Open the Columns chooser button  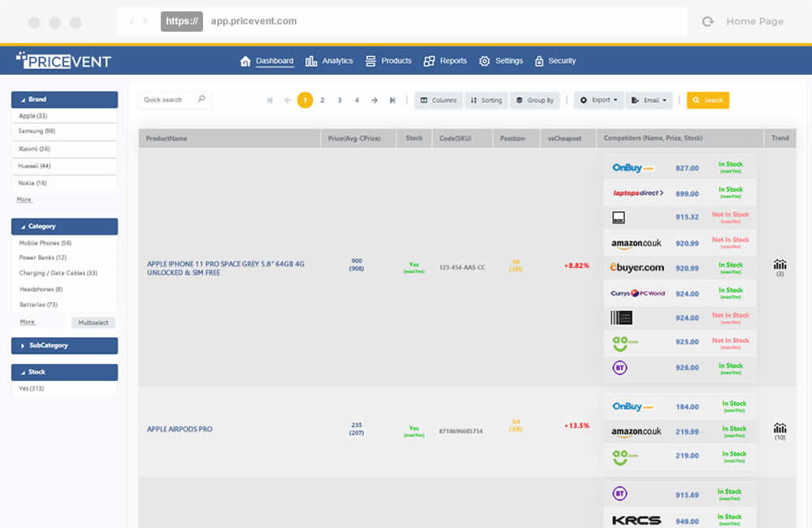point(438,100)
